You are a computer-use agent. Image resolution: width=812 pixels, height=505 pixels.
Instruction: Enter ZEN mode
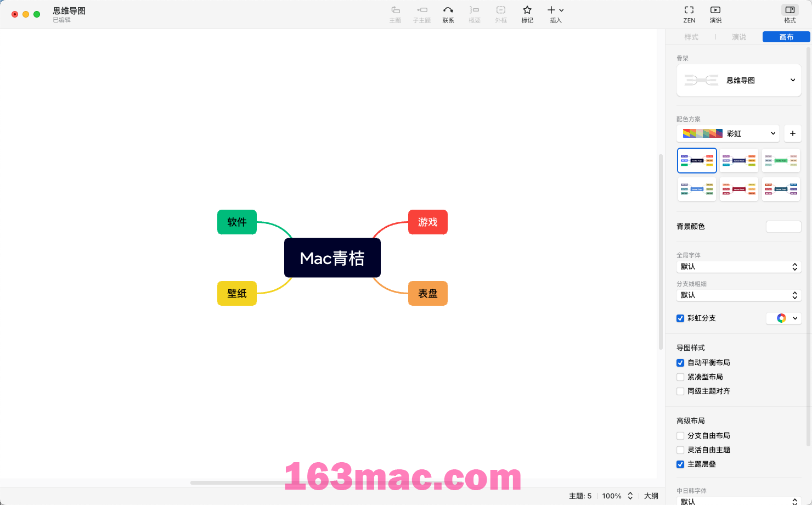[x=689, y=14]
